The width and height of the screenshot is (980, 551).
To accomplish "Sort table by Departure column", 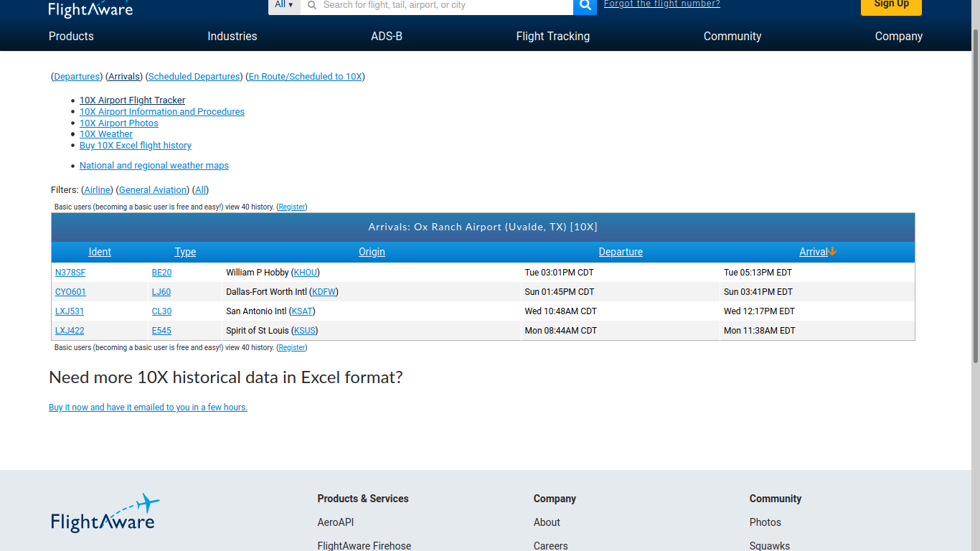I will click(x=621, y=252).
